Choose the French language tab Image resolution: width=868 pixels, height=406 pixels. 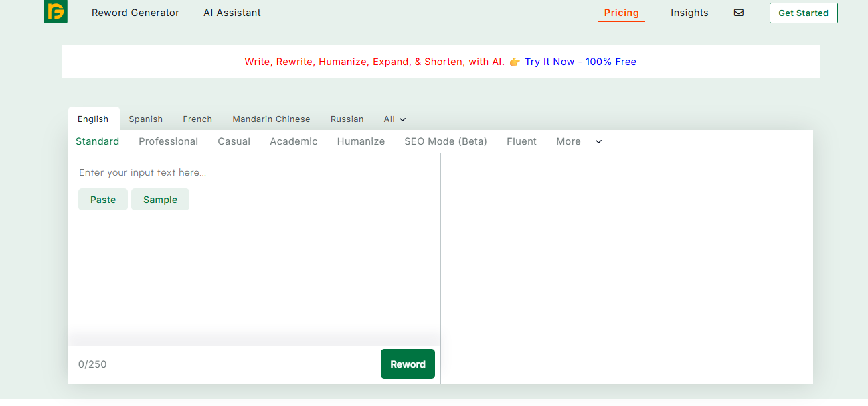pos(197,119)
